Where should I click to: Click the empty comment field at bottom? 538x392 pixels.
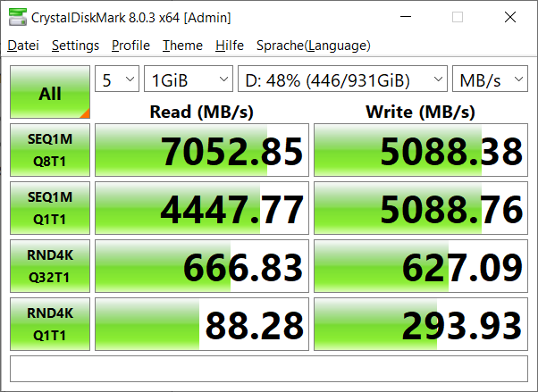coord(269,369)
